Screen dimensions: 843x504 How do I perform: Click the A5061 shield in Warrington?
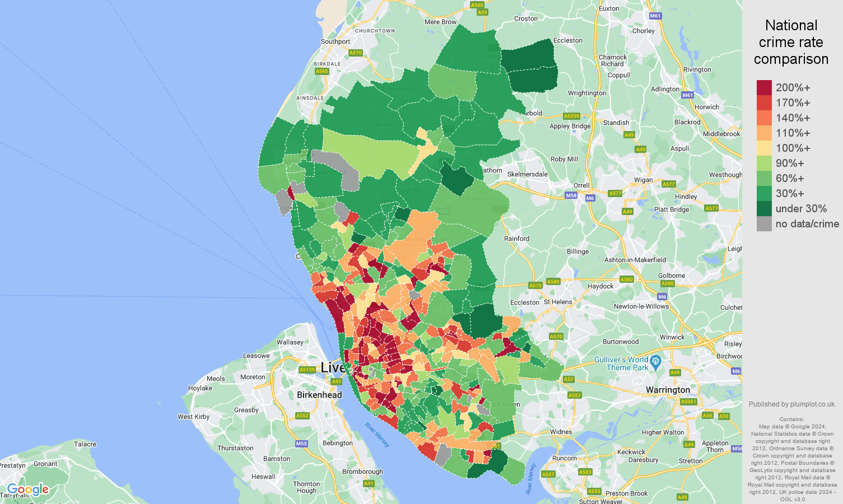click(x=688, y=402)
